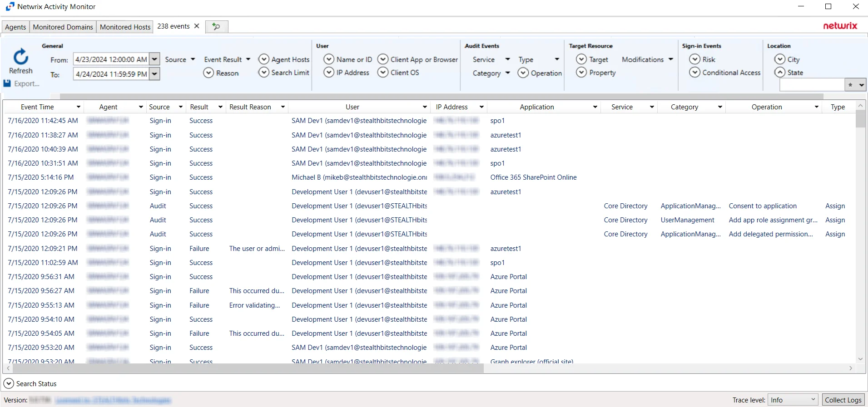The height and width of the screenshot is (407, 868).
Task: Open the Agent column filter arrow
Action: click(x=141, y=107)
